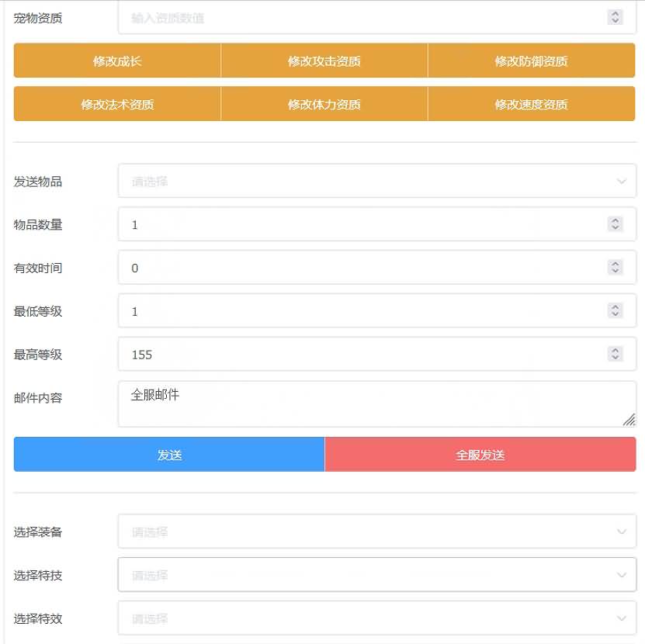Open the 选择装备 equipment dropdown

coord(376,531)
